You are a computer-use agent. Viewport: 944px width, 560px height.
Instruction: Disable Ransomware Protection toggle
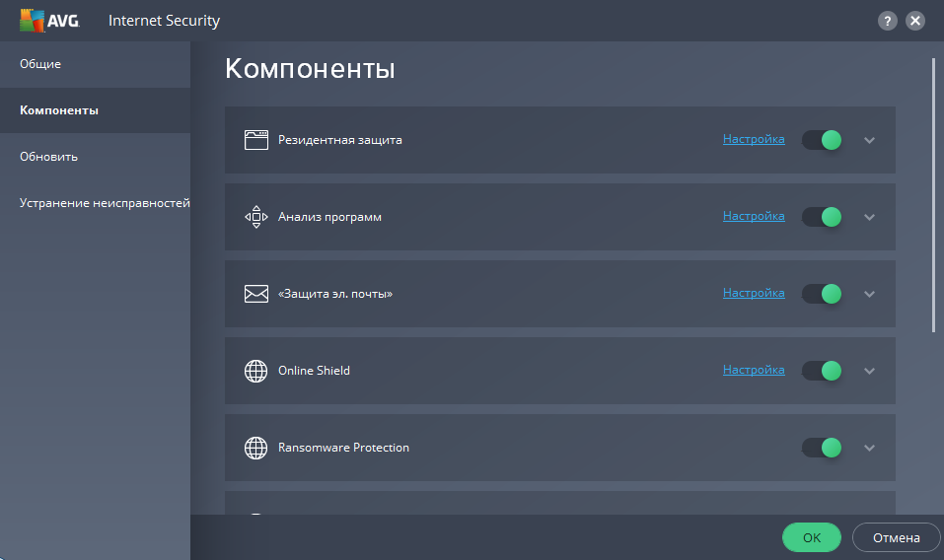822,448
